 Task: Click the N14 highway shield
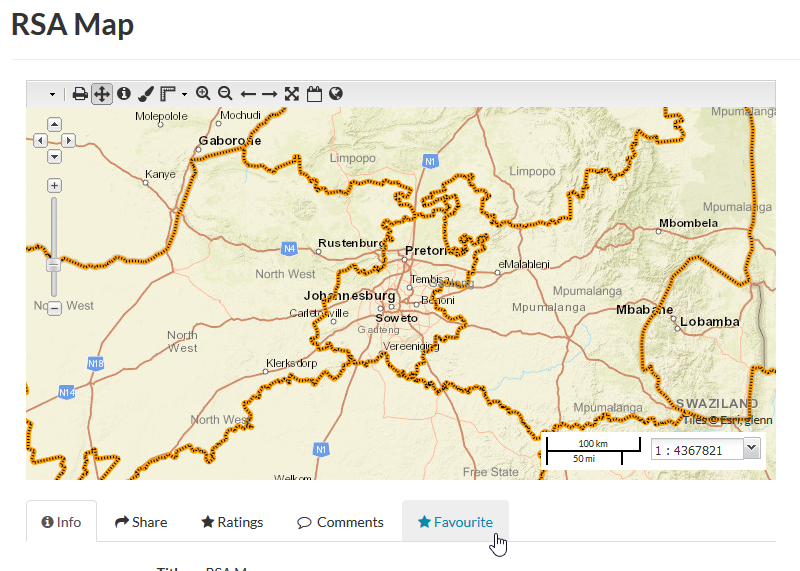point(67,392)
